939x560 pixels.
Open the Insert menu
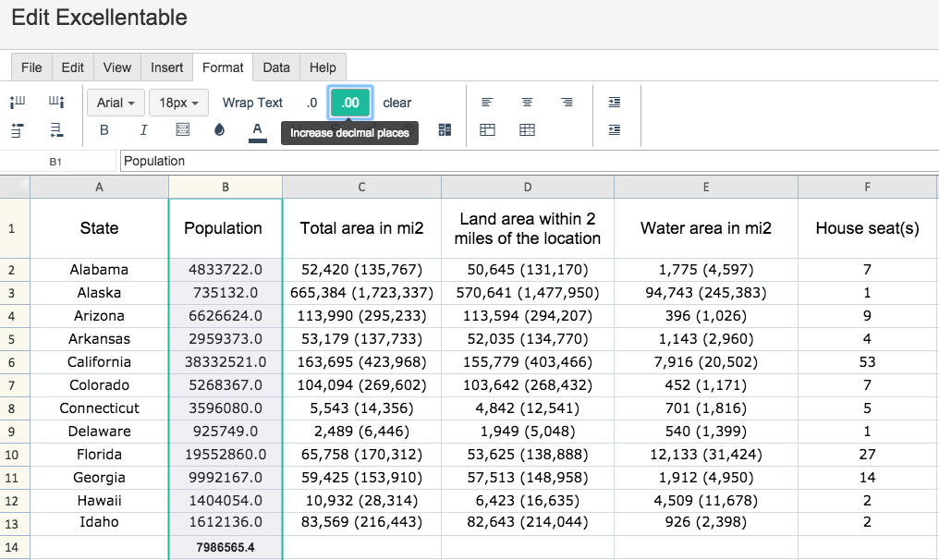click(x=166, y=67)
